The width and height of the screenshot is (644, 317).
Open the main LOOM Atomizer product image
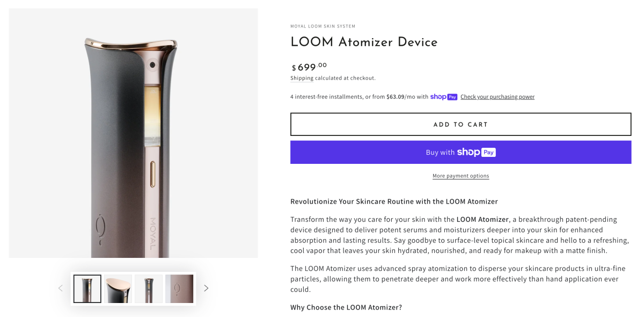(133, 133)
